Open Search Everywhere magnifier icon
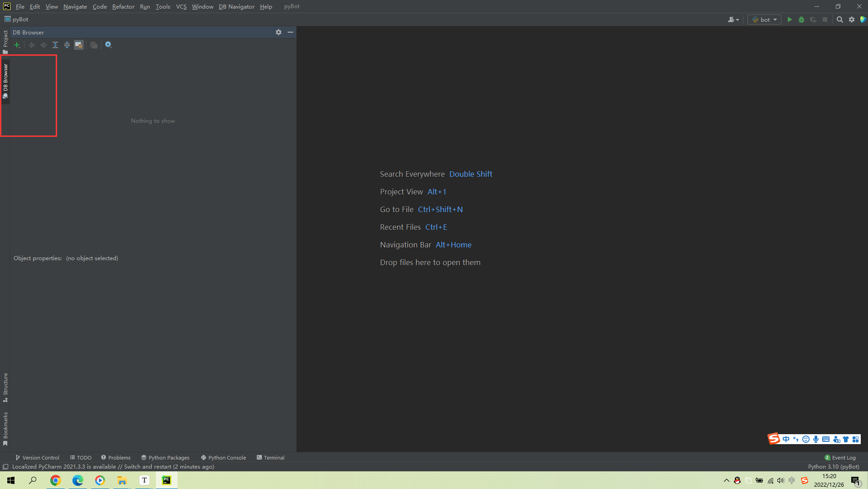The image size is (868, 489). tap(840, 19)
